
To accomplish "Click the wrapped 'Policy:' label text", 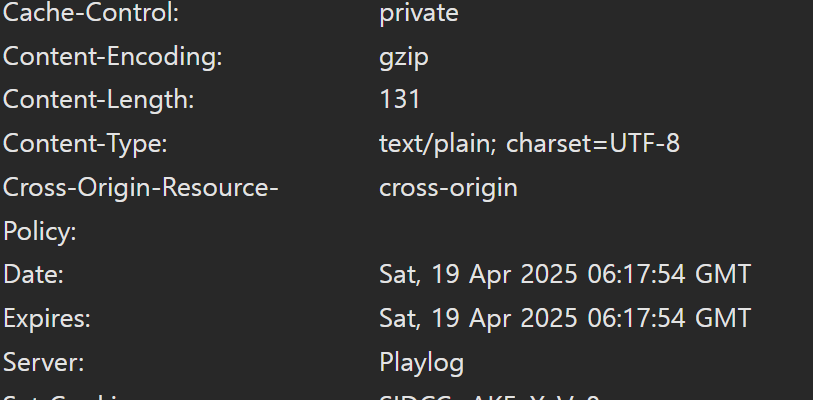I will (x=40, y=231).
